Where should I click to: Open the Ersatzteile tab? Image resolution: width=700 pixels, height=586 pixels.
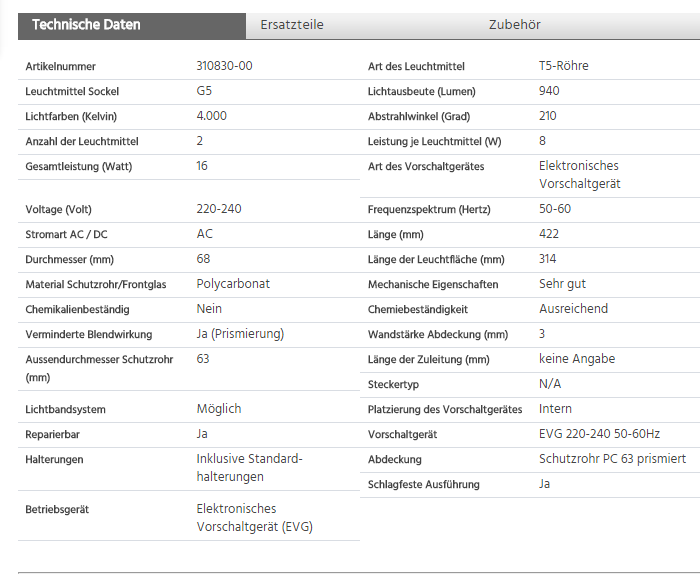[292, 25]
